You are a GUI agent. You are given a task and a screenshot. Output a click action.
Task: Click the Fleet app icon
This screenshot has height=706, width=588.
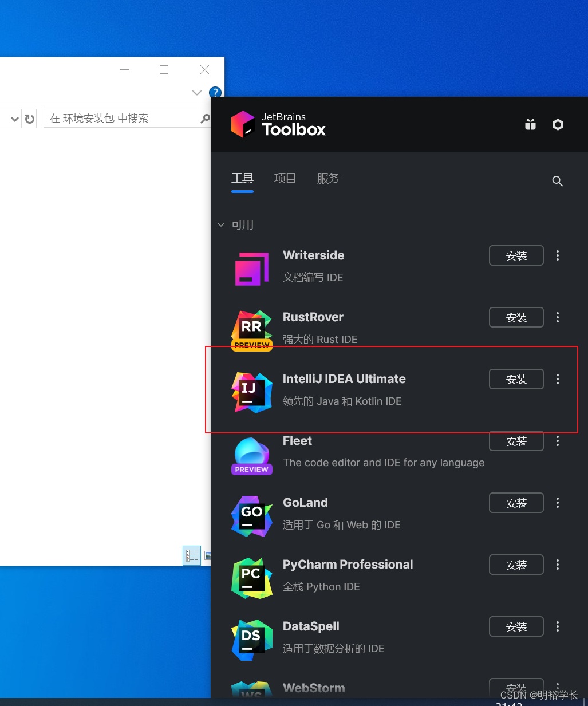252,456
